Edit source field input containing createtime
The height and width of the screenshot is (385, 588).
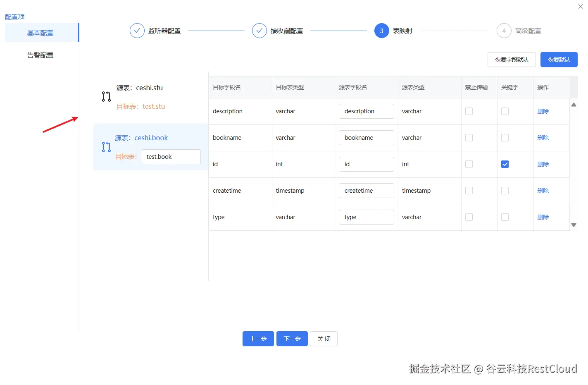click(x=367, y=191)
